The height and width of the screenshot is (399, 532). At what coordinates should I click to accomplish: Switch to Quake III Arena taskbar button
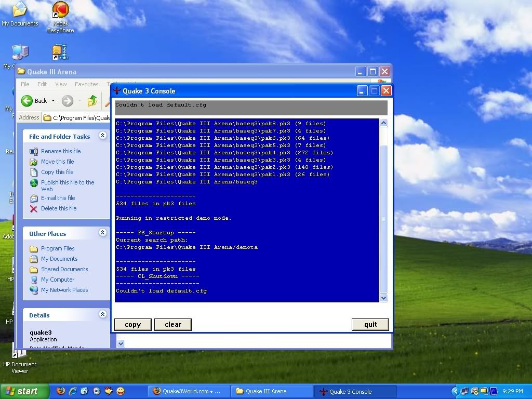click(x=272, y=391)
